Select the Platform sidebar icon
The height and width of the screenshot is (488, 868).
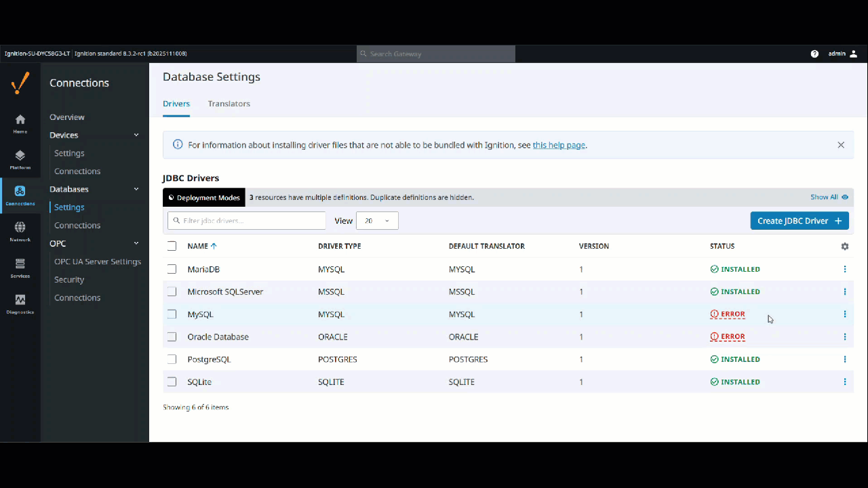20,160
